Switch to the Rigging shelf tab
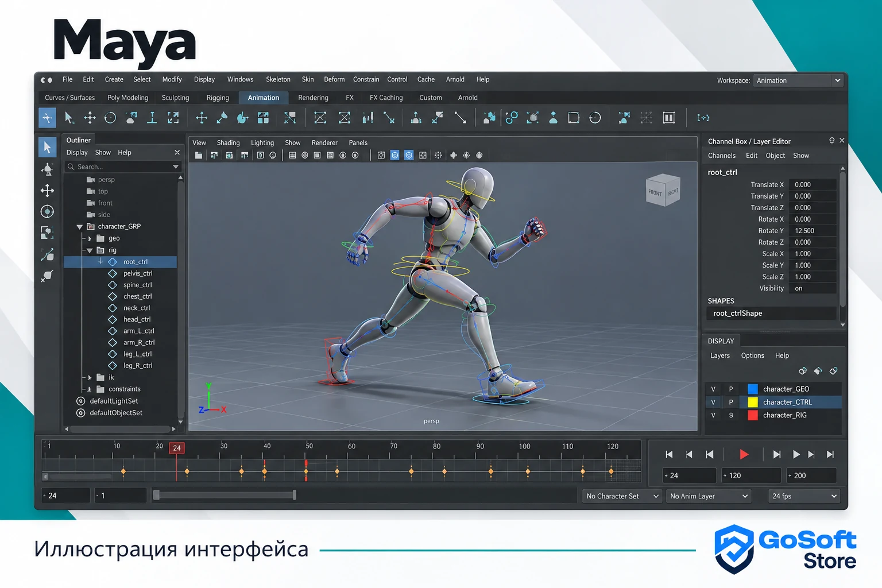The image size is (882, 588). (218, 98)
